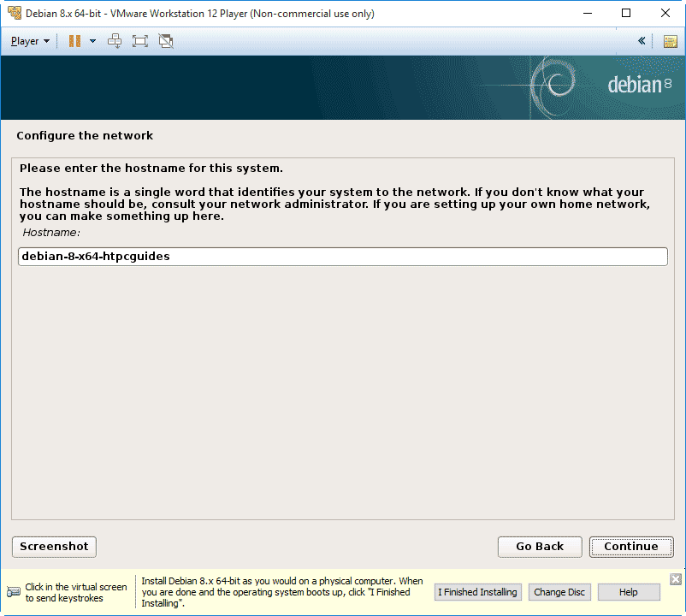
Task: Click the Debian 8 logo banner
Action: 639,85
